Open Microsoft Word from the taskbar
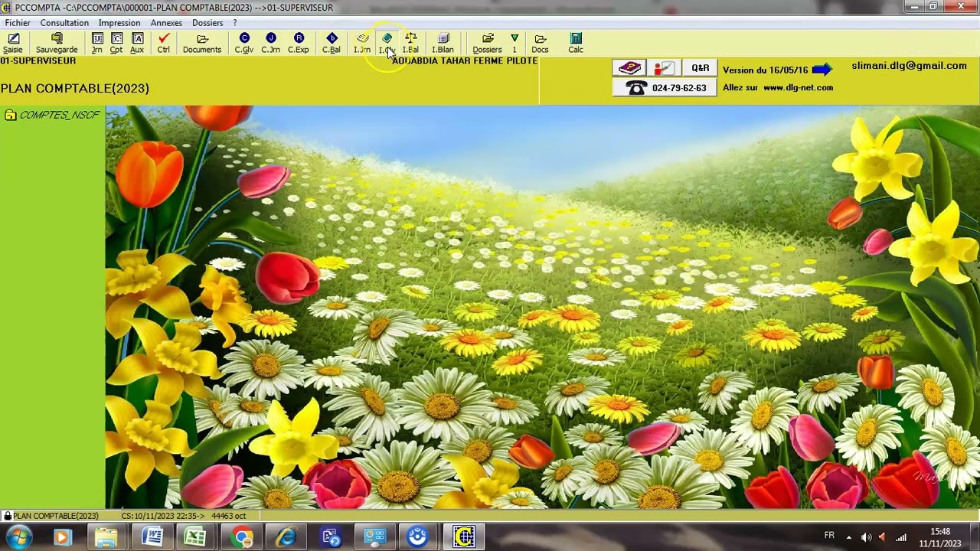This screenshot has height=551, width=980. (152, 537)
